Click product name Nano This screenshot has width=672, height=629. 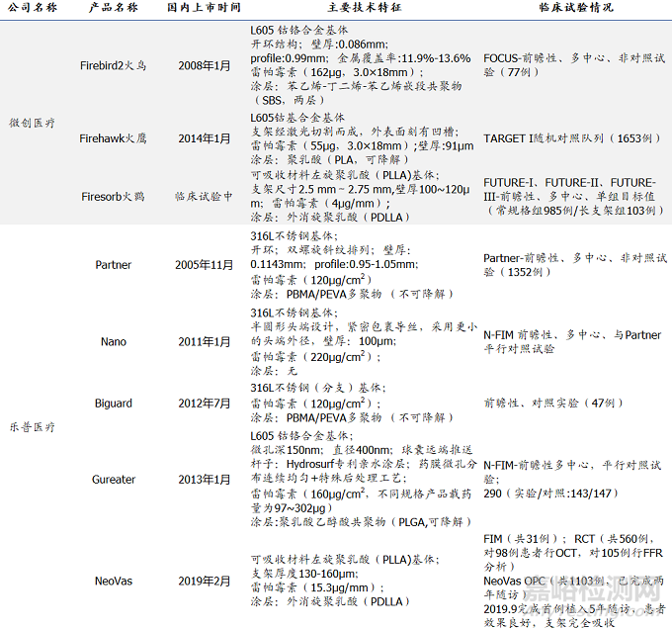pyautogui.click(x=113, y=342)
